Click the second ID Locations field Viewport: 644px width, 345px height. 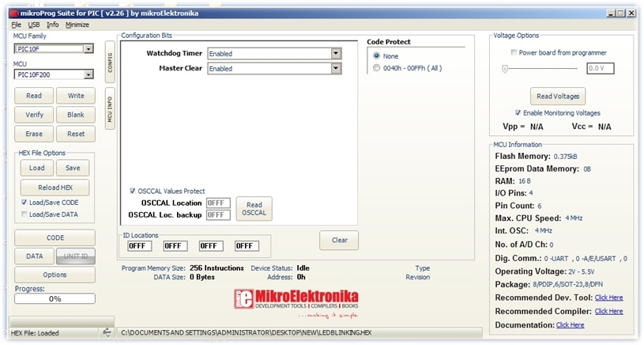[175, 246]
